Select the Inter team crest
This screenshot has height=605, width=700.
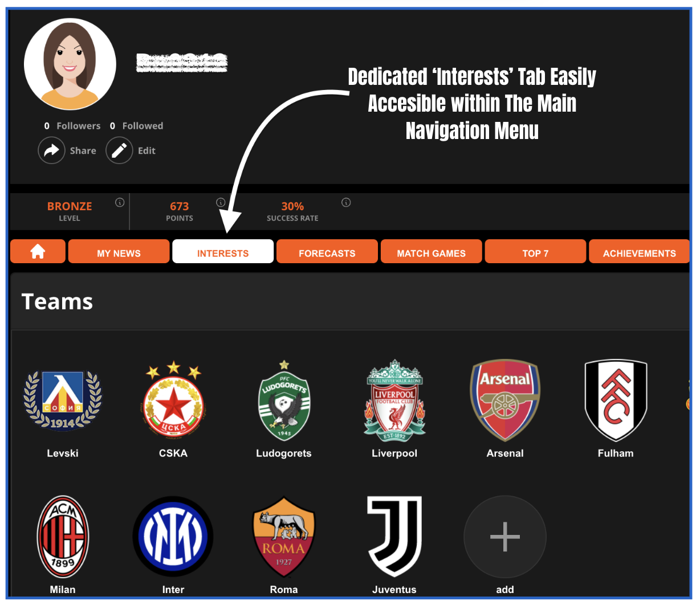pyautogui.click(x=173, y=537)
